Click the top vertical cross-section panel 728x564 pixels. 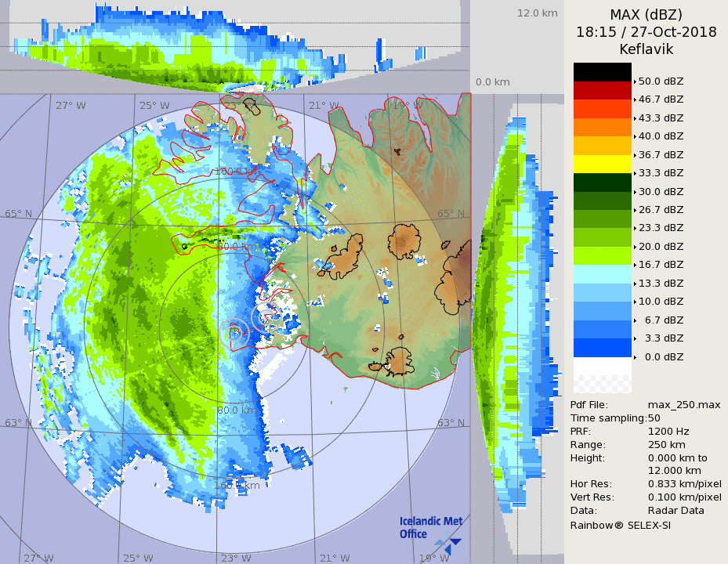[235, 47]
